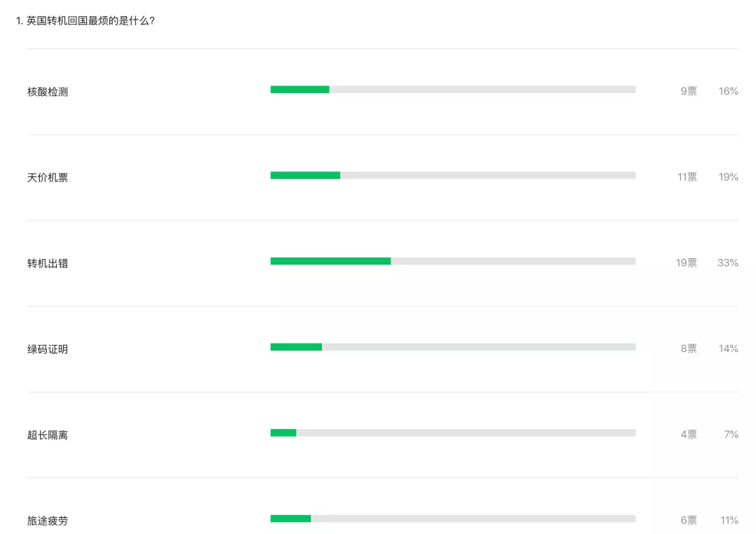This screenshot has width=756, height=534.
Task: Select the 天价机票 poll option label
Action: [48, 178]
